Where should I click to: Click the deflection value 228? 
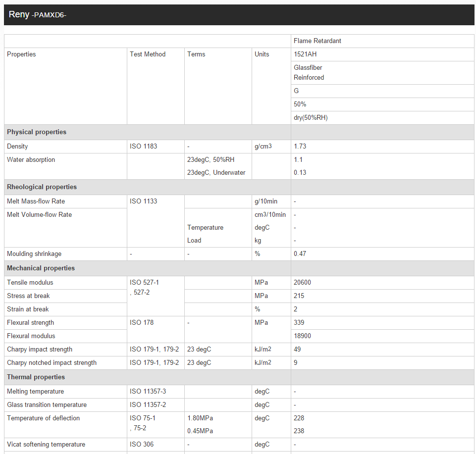[299, 418]
